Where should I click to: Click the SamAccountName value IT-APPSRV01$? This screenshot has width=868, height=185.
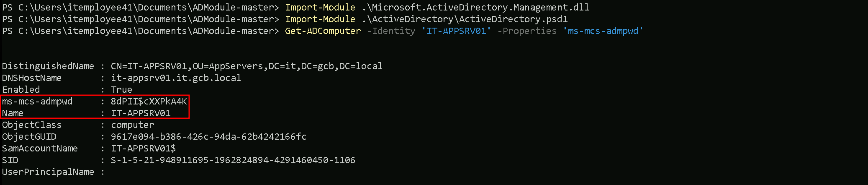pyautogui.click(x=143, y=149)
